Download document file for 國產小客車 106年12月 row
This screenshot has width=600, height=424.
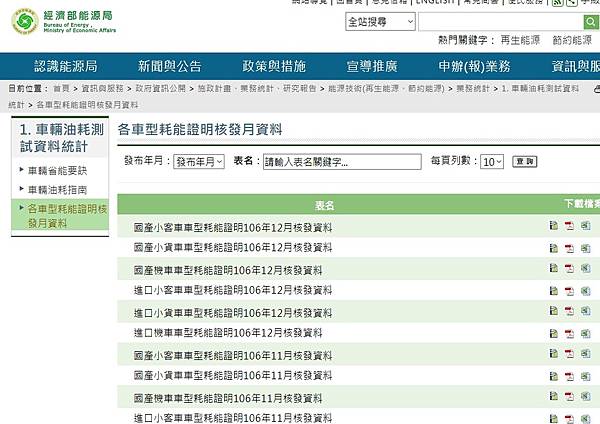[x=553, y=225]
